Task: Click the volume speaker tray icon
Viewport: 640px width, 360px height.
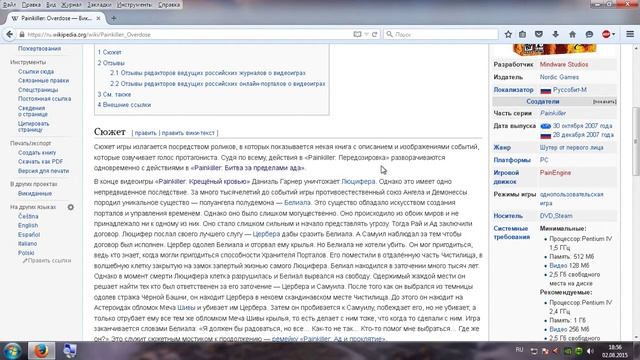Action: coord(590,351)
